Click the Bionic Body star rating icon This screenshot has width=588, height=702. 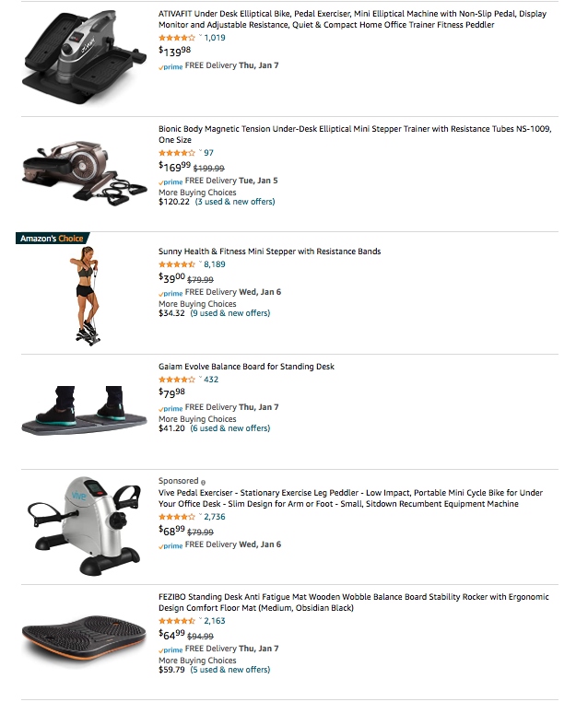pyautogui.click(x=177, y=153)
